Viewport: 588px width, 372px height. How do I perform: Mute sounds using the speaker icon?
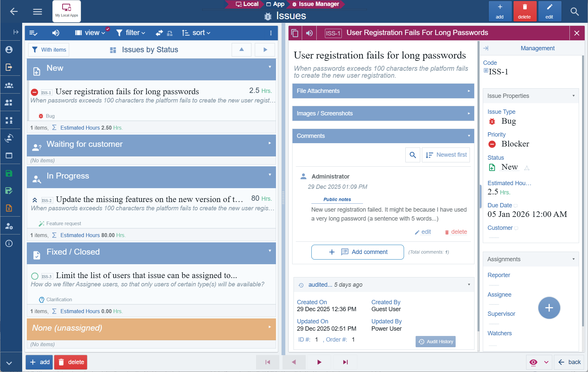tap(56, 33)
